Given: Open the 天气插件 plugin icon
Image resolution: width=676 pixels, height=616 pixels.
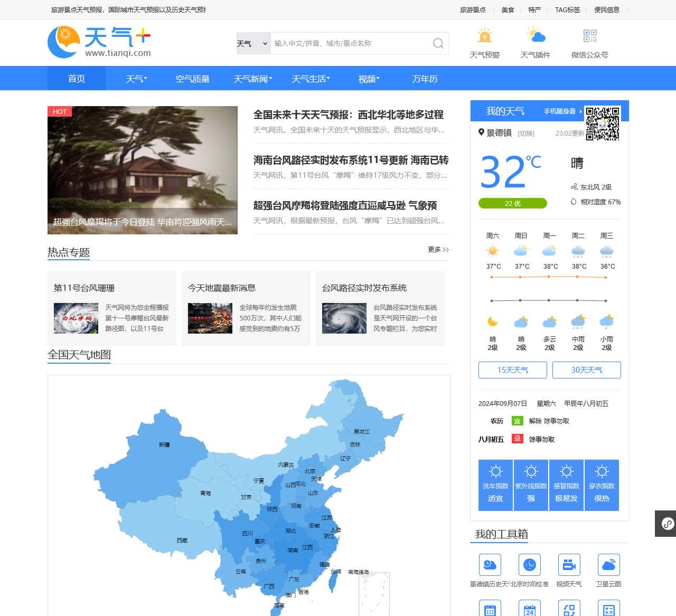Looking at the screenshot, I should (x=536, y=36).
